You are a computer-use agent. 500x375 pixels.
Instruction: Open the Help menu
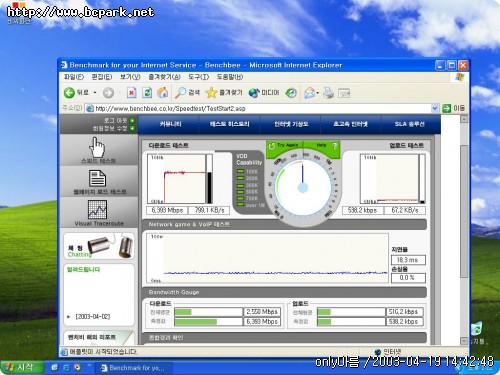230,77
